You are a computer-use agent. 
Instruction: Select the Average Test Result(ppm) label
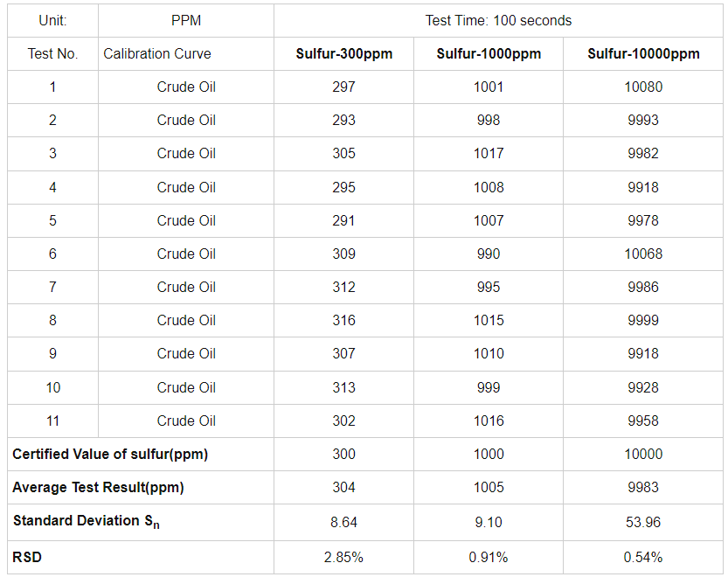[98, 488]
